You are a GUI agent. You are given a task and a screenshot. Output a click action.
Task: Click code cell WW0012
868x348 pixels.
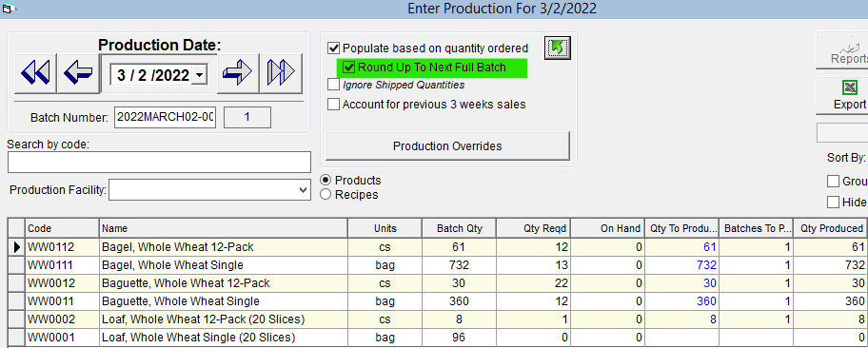[x=62, y=283]
